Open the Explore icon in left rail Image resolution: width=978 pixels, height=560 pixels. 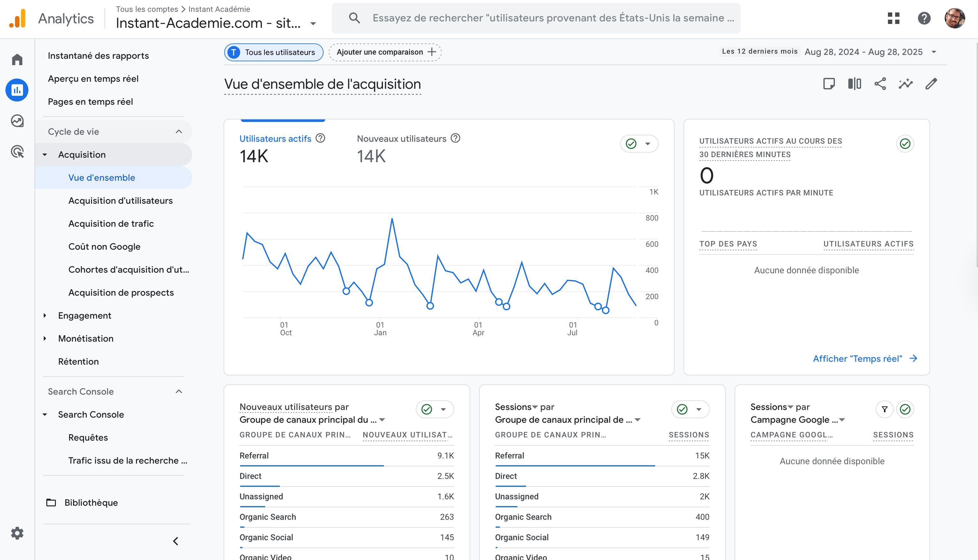click(x=17, y=121)
